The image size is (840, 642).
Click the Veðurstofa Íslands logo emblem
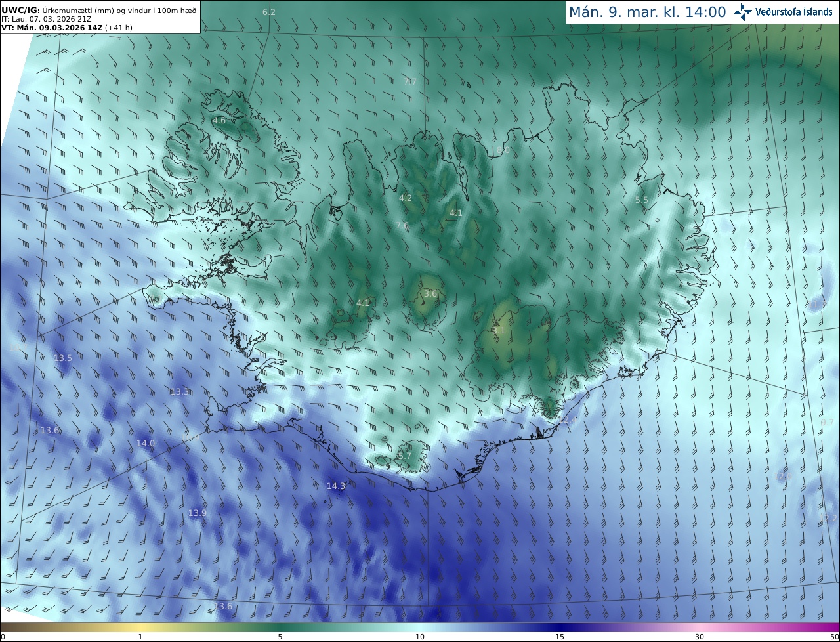[743, 12]
